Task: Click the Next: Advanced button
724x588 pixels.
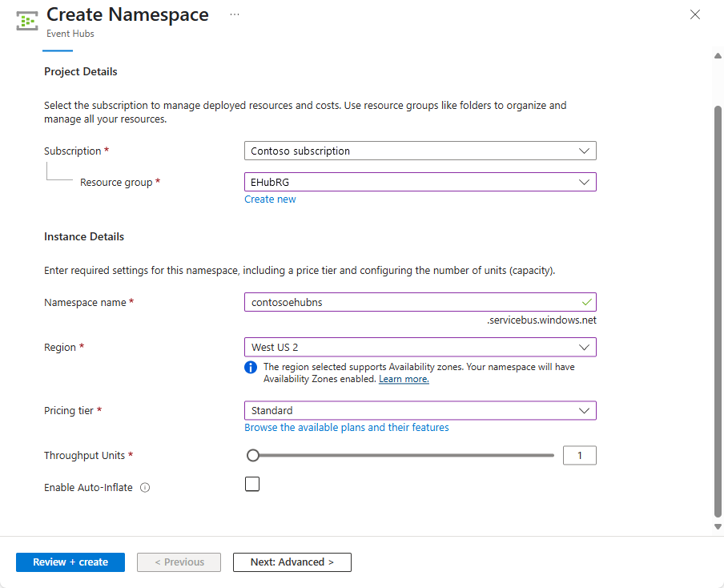Action: (x=292, y=562)
